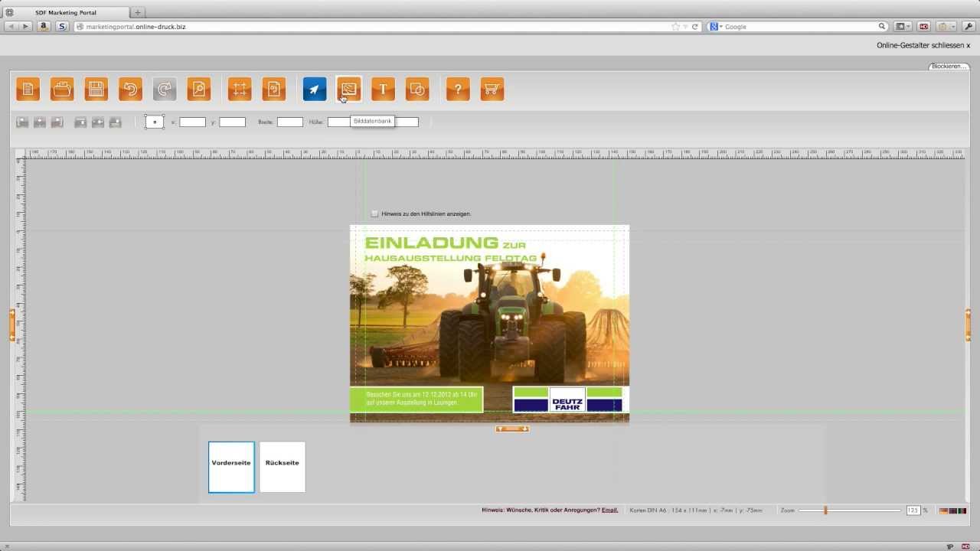Click the Email link in the status bar
The image size is (980, 551).
coord(609,510)
